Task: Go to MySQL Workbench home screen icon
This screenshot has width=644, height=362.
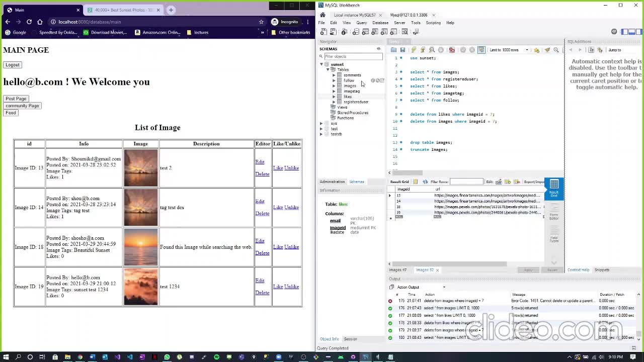Action: pos(323,15)
